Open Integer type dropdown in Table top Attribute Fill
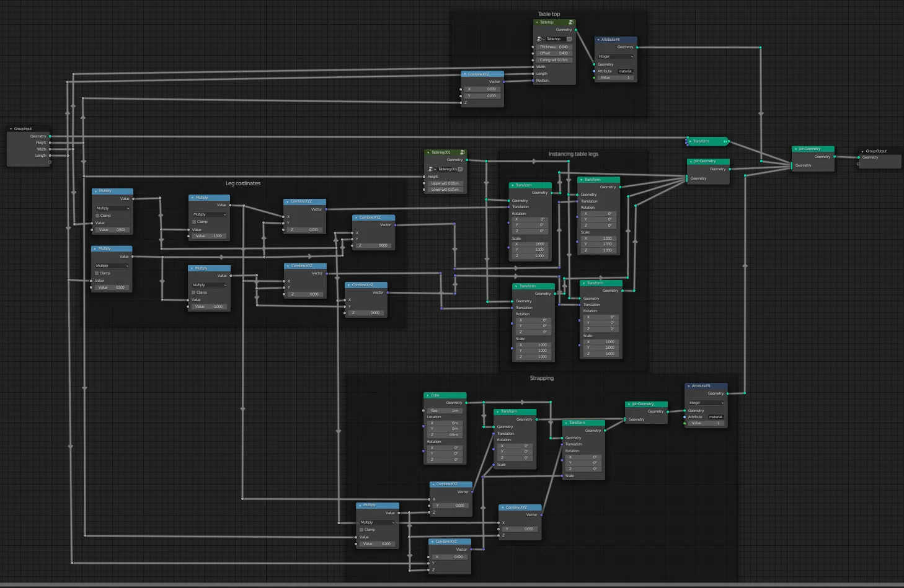Screen dimensions: 904x588 click(615, 56)
